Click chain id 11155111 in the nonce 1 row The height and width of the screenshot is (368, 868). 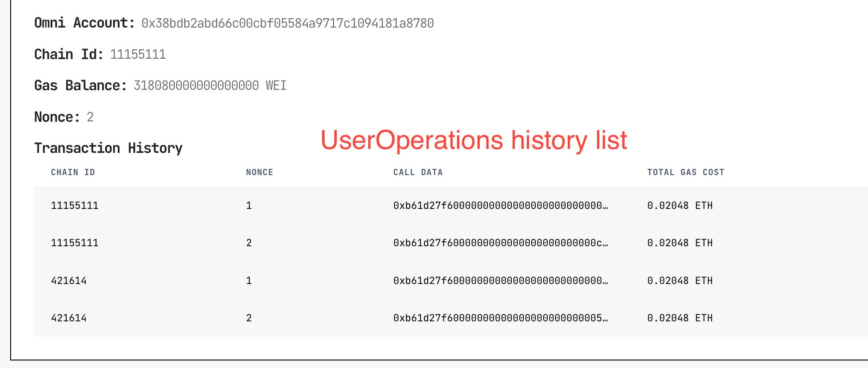coord(75,205)
